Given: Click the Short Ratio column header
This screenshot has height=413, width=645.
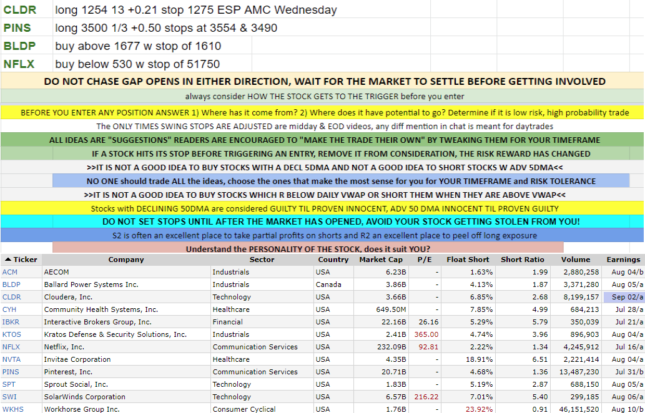Looking at the screenshot, I should [522, 260].
